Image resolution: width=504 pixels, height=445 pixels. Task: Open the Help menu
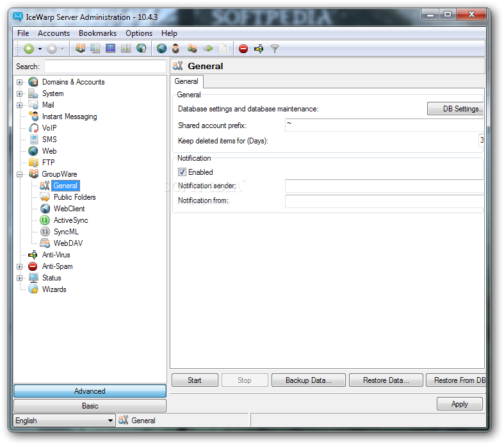169,33
